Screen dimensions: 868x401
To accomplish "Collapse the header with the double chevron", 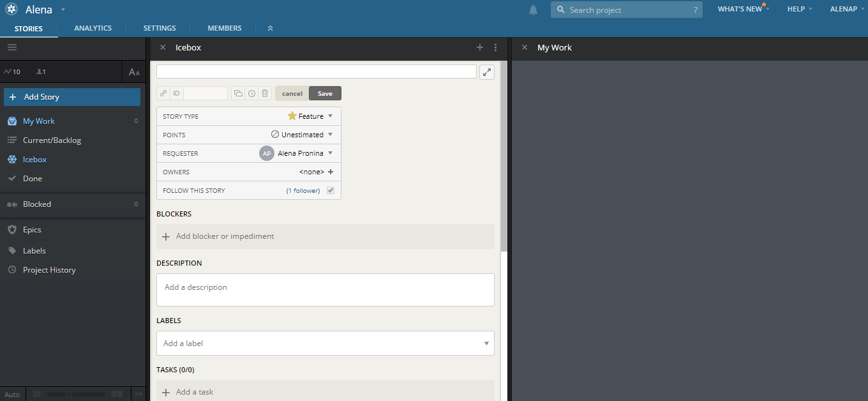I will point(270,28).
